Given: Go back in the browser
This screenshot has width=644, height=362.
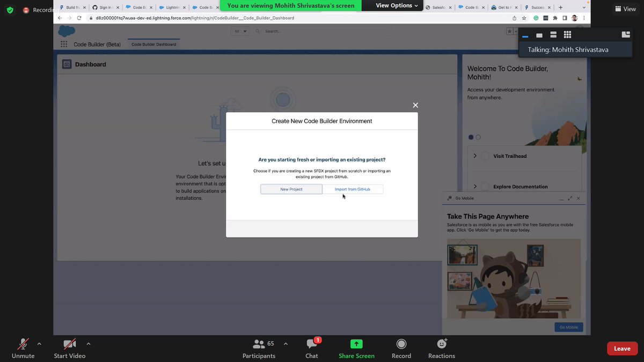Looking at the screenshot, I should tap(60, 18).
